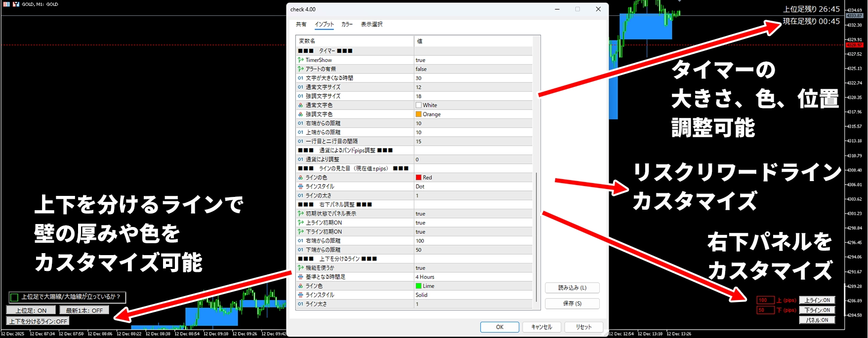Click the line-style icon beside ラインスタイル under 上下を分けるライン
868x338 pixels.
tap(300, 295)
